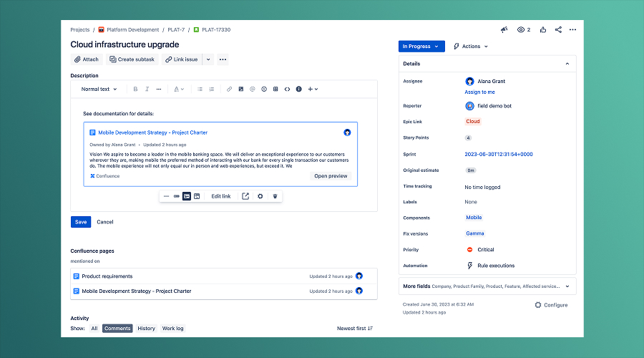Screen dimensions: 644x358
Task: Click the emoji icon in toolbar
Action: (x=264, y=89)
